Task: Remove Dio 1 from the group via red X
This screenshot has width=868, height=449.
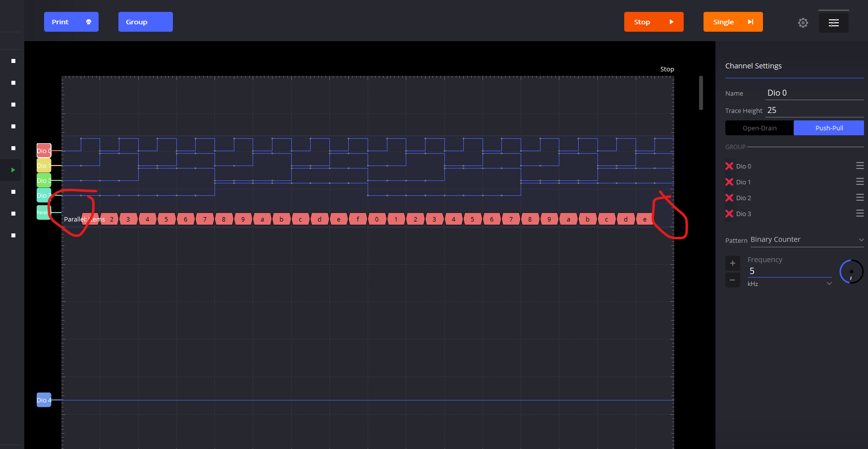Action: (729, 182)
